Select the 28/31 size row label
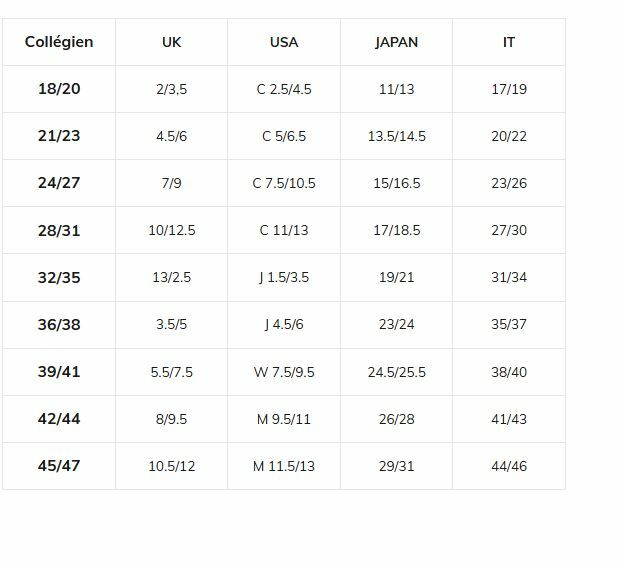This screenshot has height=564, width=624. click(59, 230)
